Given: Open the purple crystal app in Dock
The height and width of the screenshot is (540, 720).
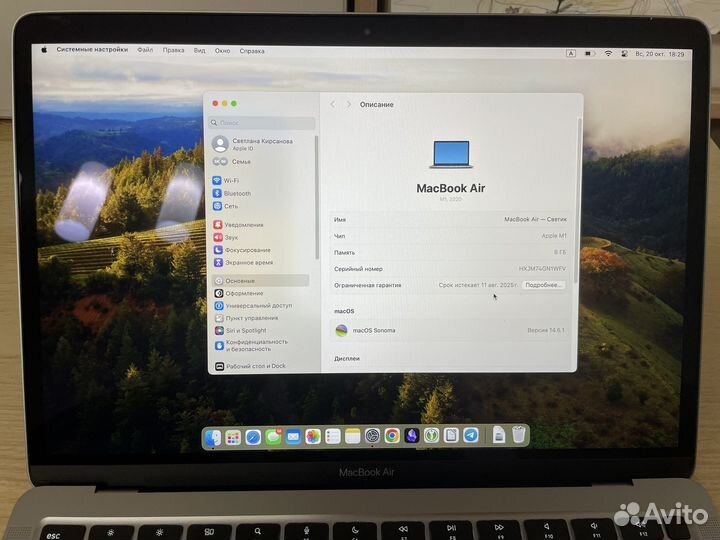Looking at the screenshot, I should (x=412, y=435).
